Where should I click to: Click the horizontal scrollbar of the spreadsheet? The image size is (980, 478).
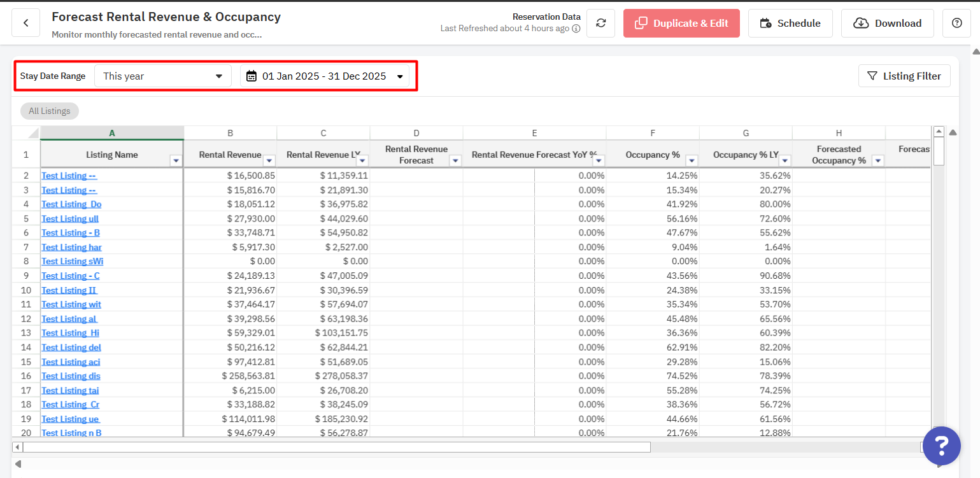coord(337,447)
